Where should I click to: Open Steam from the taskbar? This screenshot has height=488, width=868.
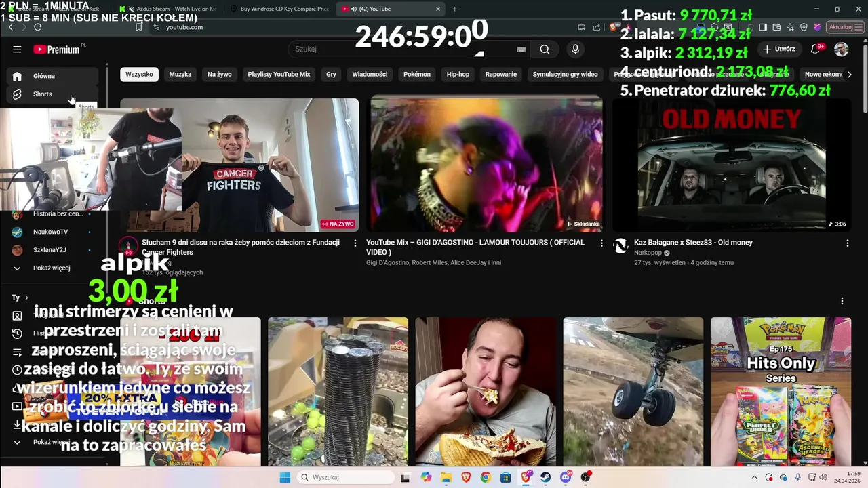pyautogui.click(x=546, y=477)
